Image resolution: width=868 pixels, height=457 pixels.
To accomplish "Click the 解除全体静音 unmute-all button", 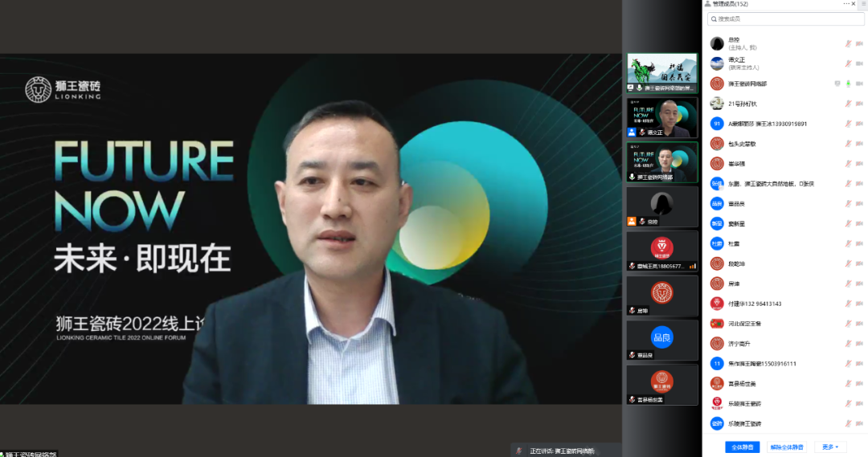I will (x=786, y=447).
